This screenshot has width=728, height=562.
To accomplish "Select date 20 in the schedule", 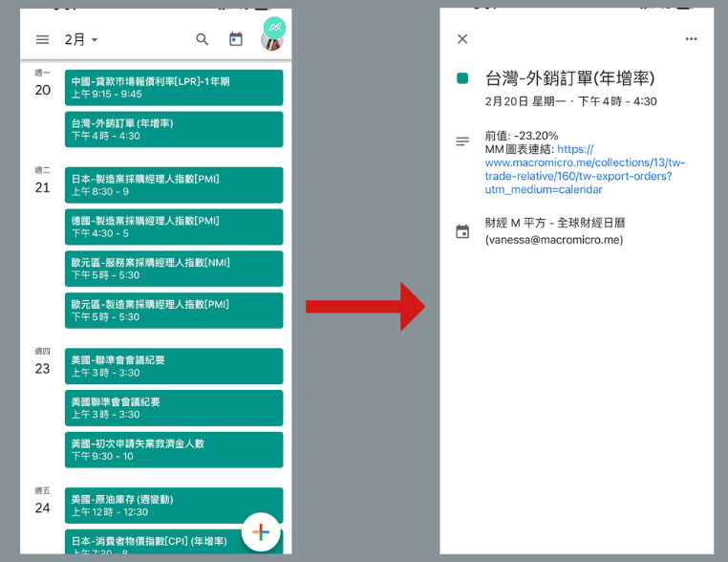I will [x=43, y=90].
